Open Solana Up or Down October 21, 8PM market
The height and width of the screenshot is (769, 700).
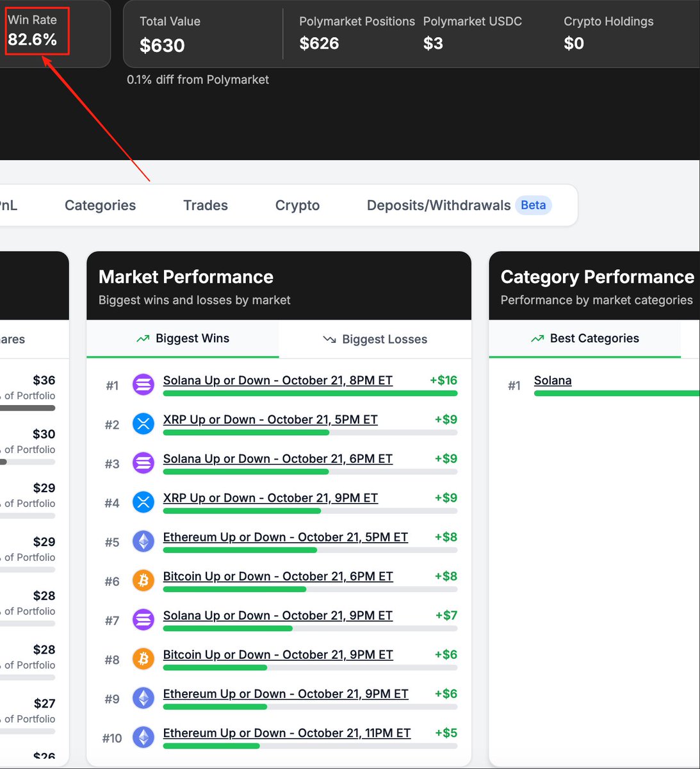point(277,380)
